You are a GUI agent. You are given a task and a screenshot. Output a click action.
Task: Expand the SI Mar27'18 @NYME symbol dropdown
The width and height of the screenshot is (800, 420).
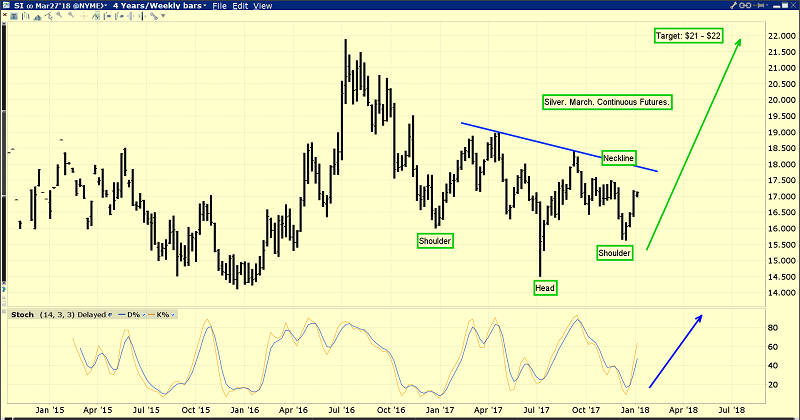point(106,6)
